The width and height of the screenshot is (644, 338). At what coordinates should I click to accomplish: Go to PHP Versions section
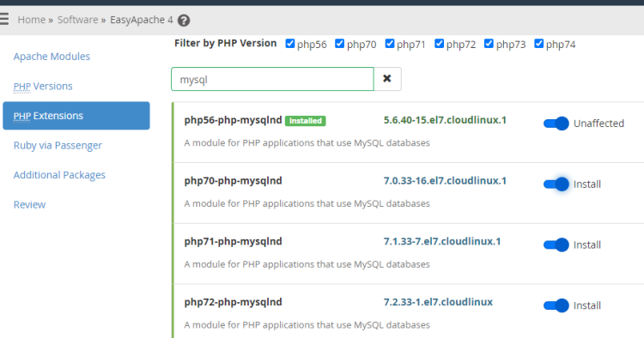pos(43,86)
